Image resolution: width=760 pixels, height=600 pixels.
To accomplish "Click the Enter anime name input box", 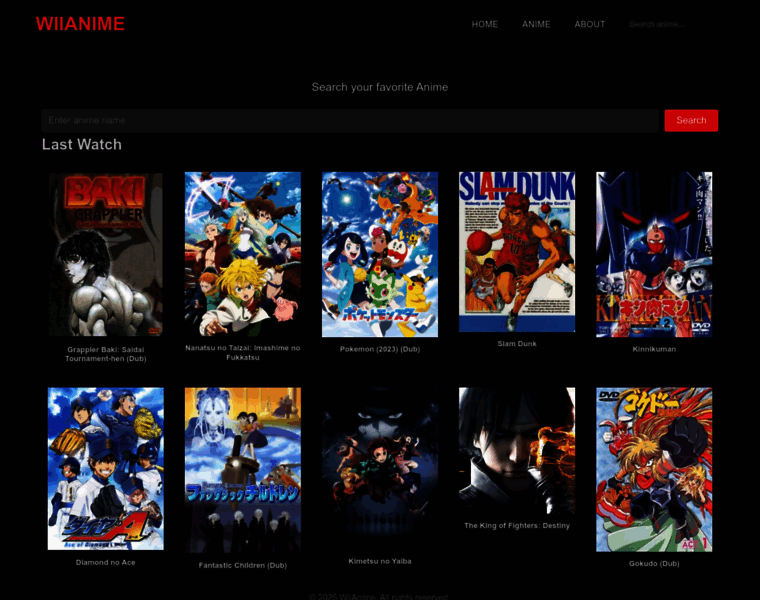I will (x=350, y=120).
